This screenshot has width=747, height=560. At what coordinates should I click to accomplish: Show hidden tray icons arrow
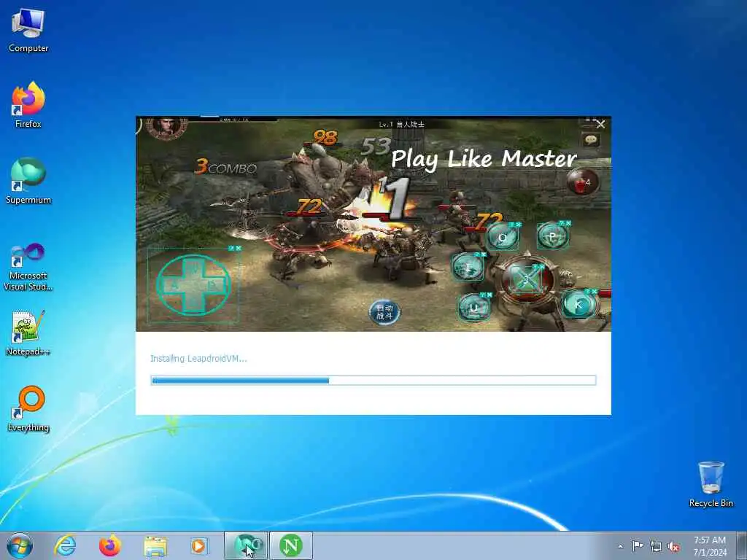pyautogui.click(x=620, y=546)
